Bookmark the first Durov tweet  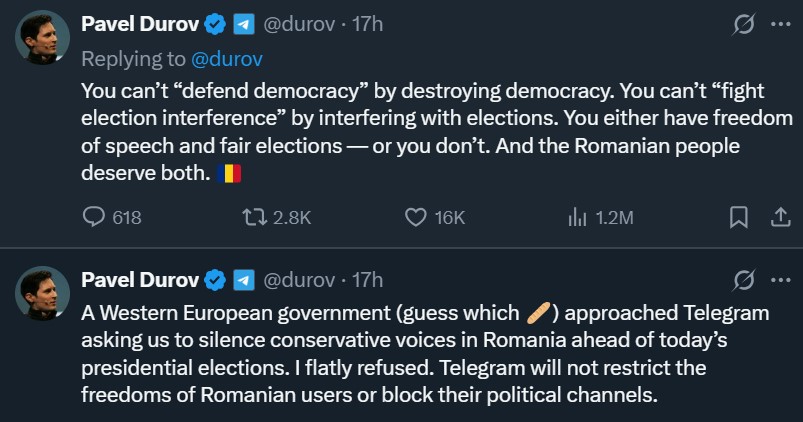coord(738,217)
